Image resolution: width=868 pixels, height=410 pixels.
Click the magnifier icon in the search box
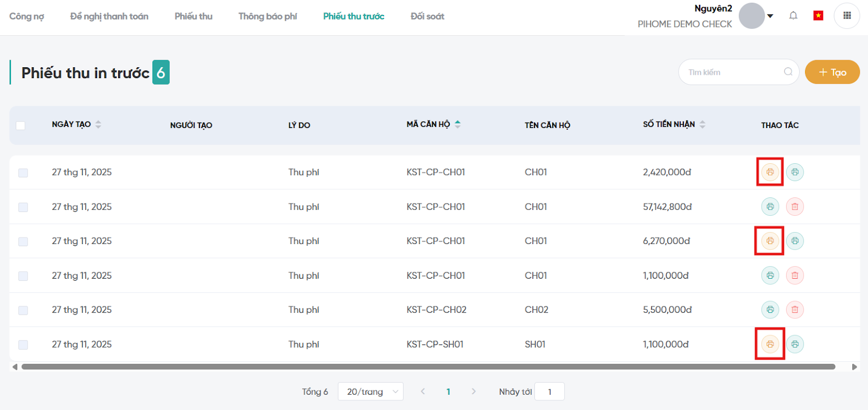tap(788, 72)
